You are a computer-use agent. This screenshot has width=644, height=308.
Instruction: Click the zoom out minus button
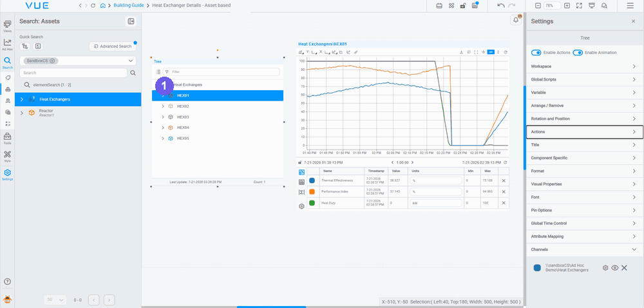click(x=538, y=6)
